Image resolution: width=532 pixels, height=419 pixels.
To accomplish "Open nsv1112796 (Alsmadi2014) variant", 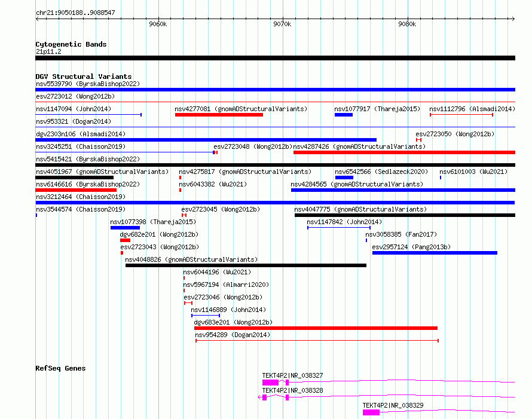I will (x=472, y=109).
